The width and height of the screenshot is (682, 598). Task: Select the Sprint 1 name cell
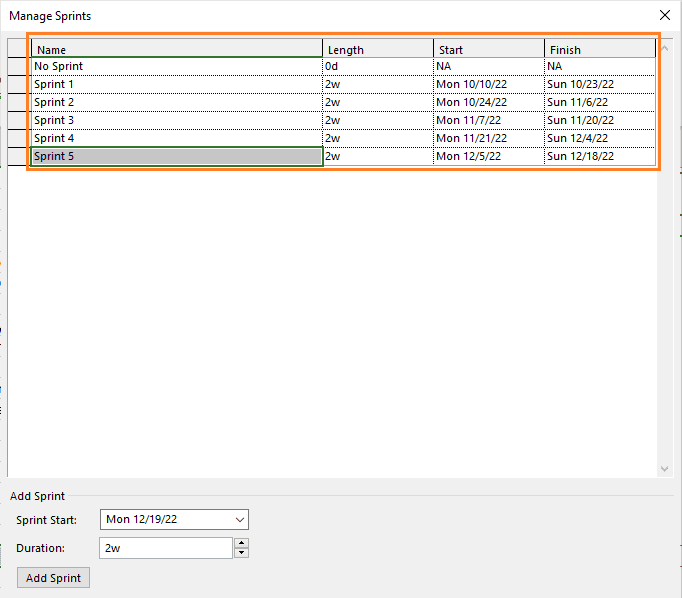pos(177,84)
